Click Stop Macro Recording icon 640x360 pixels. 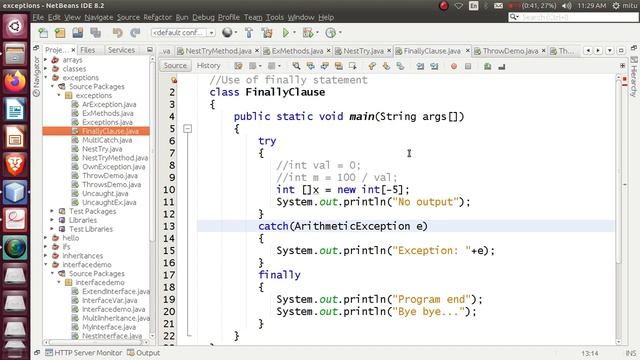[468, 66]
